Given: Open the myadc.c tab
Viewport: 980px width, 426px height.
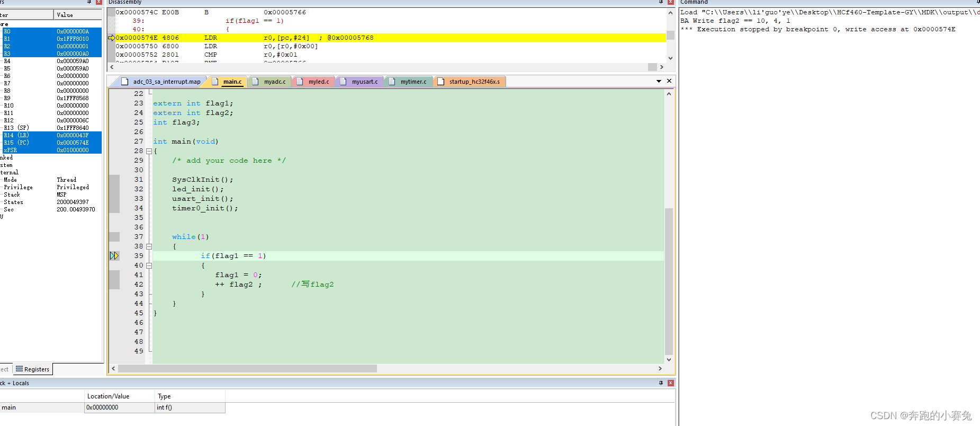Looking at the screenshot, I should (x=270, y=82).
